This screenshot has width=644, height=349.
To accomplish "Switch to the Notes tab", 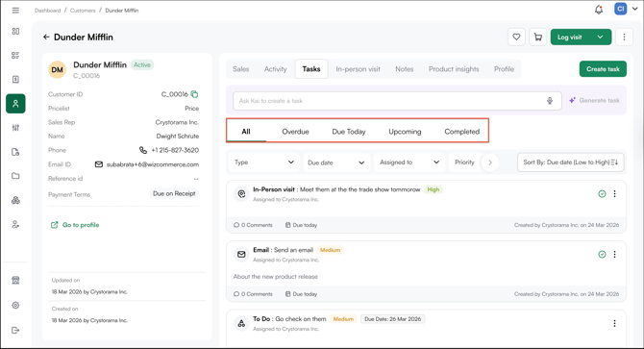I will pos(404,69).
